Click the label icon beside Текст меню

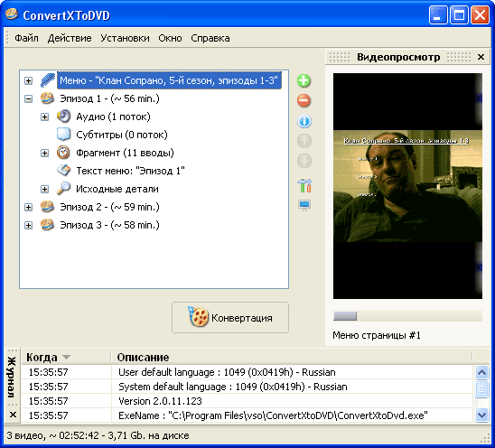pyautogui.click(x=63, y=171)
